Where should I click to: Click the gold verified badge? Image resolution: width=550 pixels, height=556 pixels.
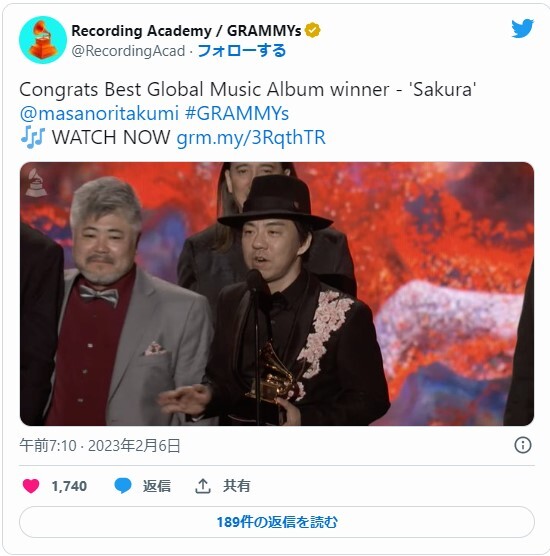tap(312, 30)
